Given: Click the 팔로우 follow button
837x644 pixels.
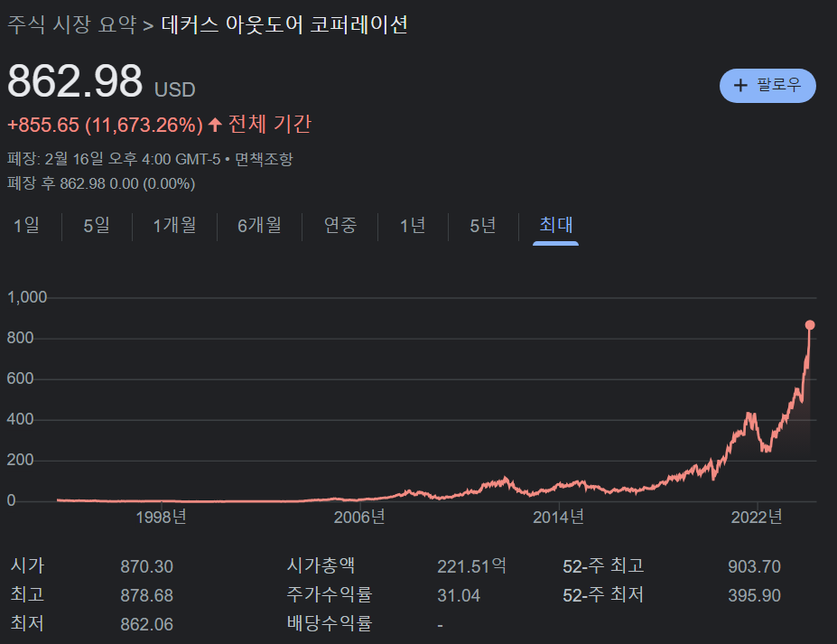Looking at the screenshot, I should (767, 86).
